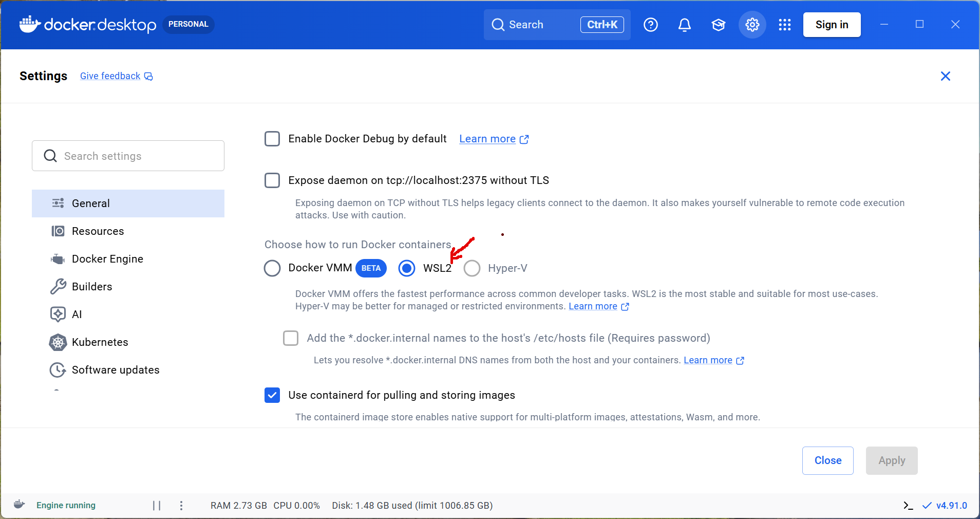Viewport: 980px width, 519px height.
Task: Click the 'Engine running' status text
Action: click(66, 505)
